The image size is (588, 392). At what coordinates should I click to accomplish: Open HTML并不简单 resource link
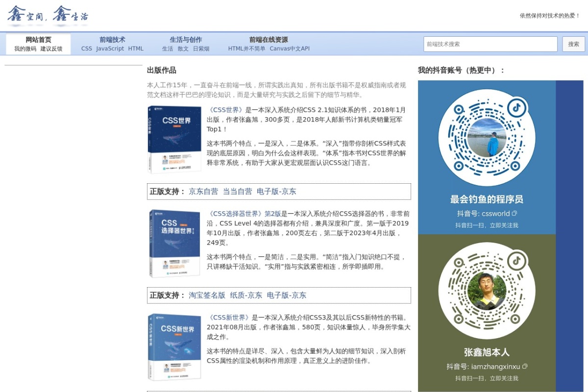pyautogui.click(x=246, y=49)
